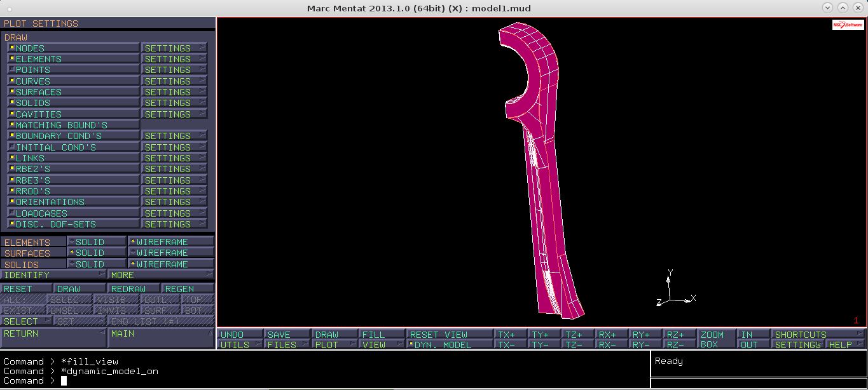Open SETTINGS for ORIENTATIONS
Viewport: 868px width, 390px height.
pyautogui.click(x=174, y=202)
